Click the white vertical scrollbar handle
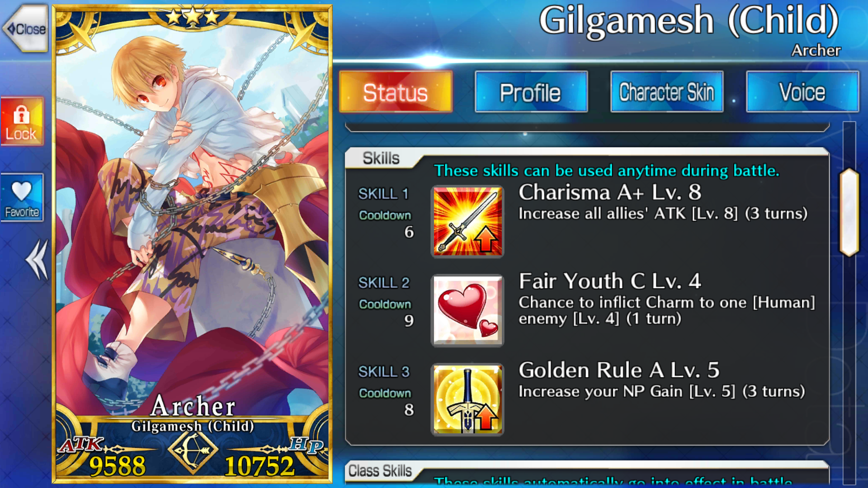The image size is (868, 488). click(849, 212)
